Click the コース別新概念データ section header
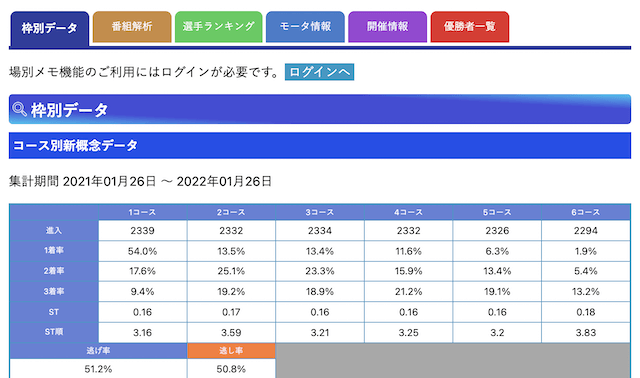The width and height of the screenshot is (640, 378). click(320, 145)
